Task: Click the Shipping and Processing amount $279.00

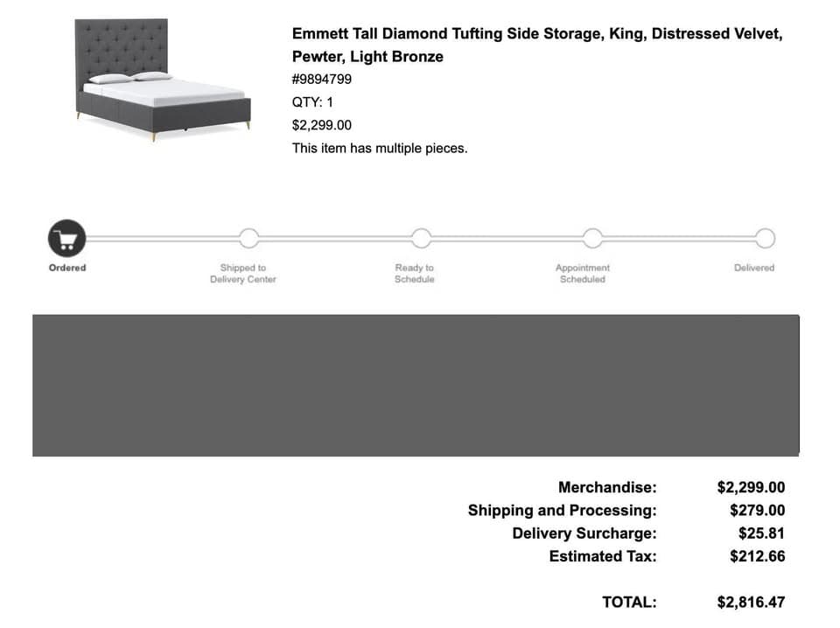Action: (x=758, y=510)
